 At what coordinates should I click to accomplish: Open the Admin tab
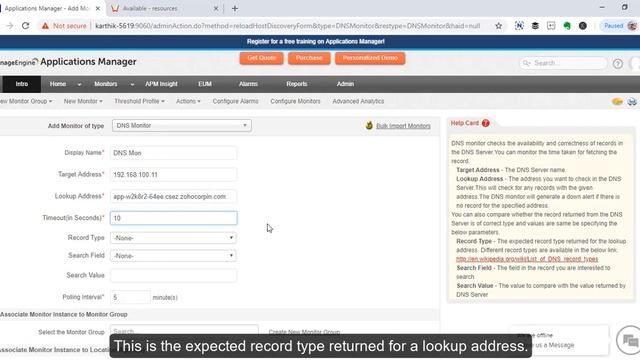click(x=345, y=84)
